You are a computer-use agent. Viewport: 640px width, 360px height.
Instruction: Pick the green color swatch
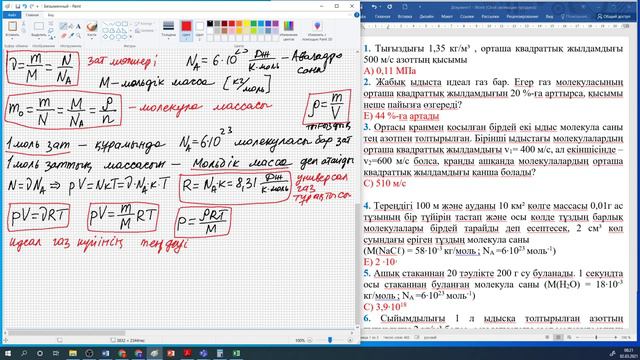click(254, 23)
